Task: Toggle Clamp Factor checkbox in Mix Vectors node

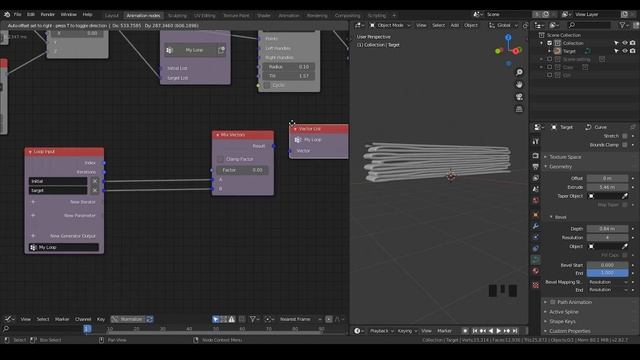Action: 220,159
